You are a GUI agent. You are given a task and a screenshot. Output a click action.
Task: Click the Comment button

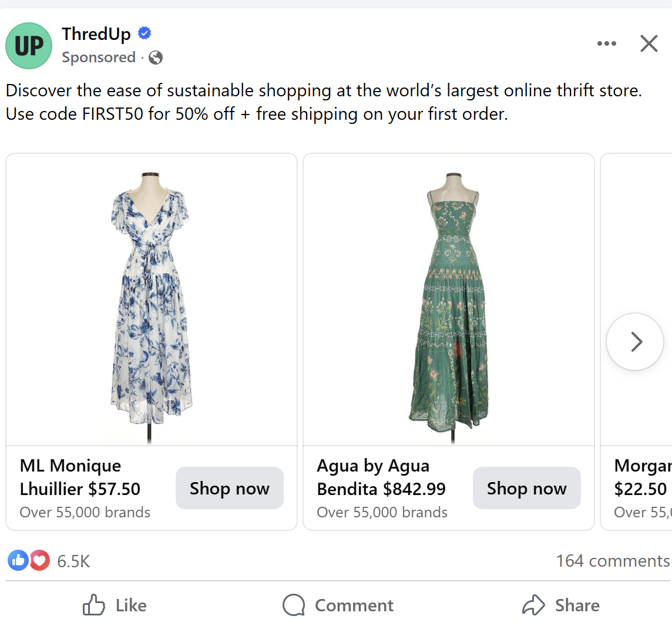pos(338,605)
